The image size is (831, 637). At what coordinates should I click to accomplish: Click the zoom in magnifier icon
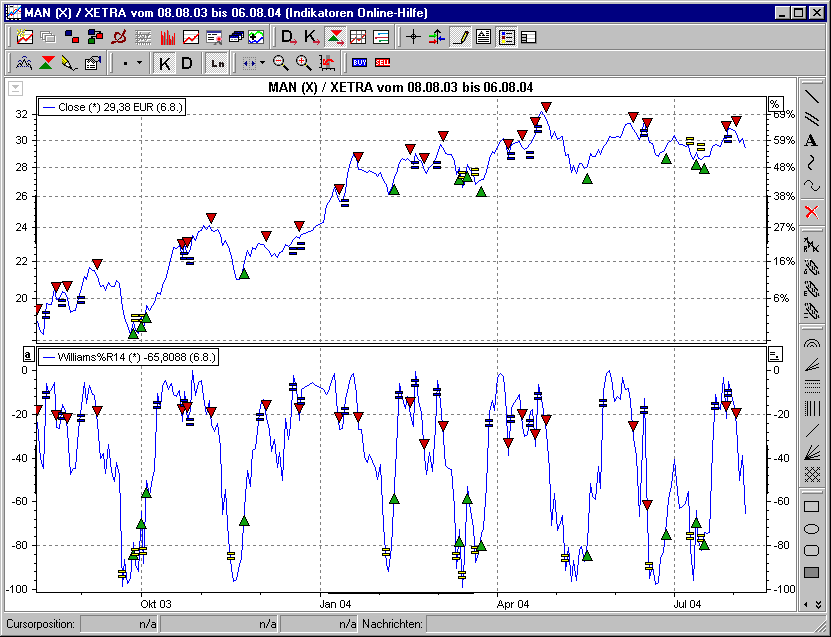point(303,63)
